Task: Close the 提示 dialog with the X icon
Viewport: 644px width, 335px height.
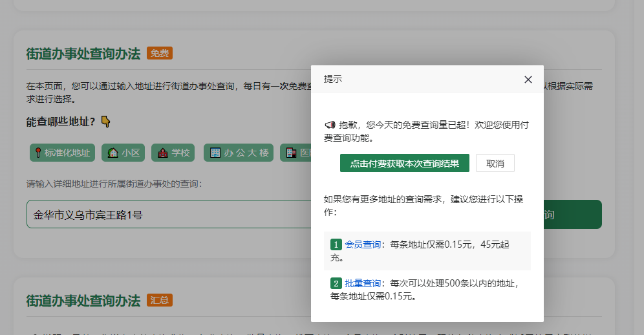Action: pyautogui.click(x=528, y=80)
